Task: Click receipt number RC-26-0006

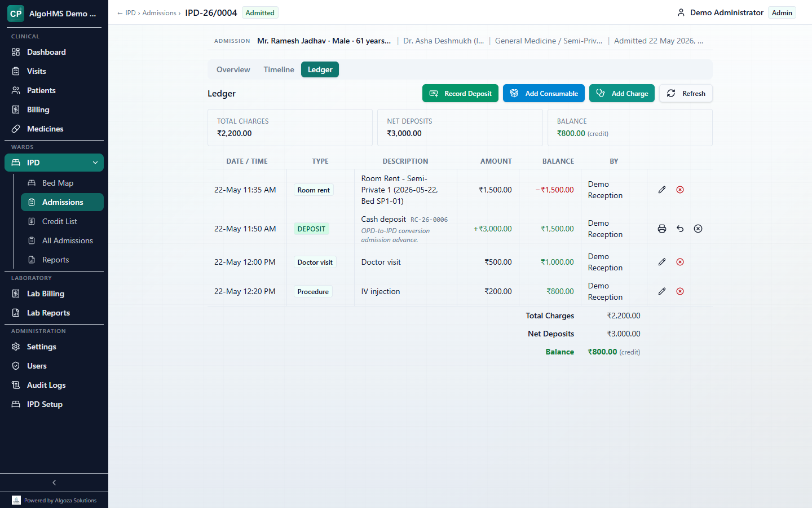Action: [429, 220]
